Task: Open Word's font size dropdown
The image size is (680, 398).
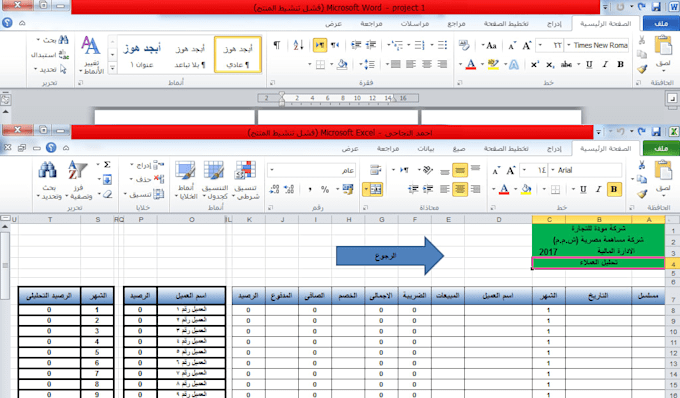Action: point(540,45)
